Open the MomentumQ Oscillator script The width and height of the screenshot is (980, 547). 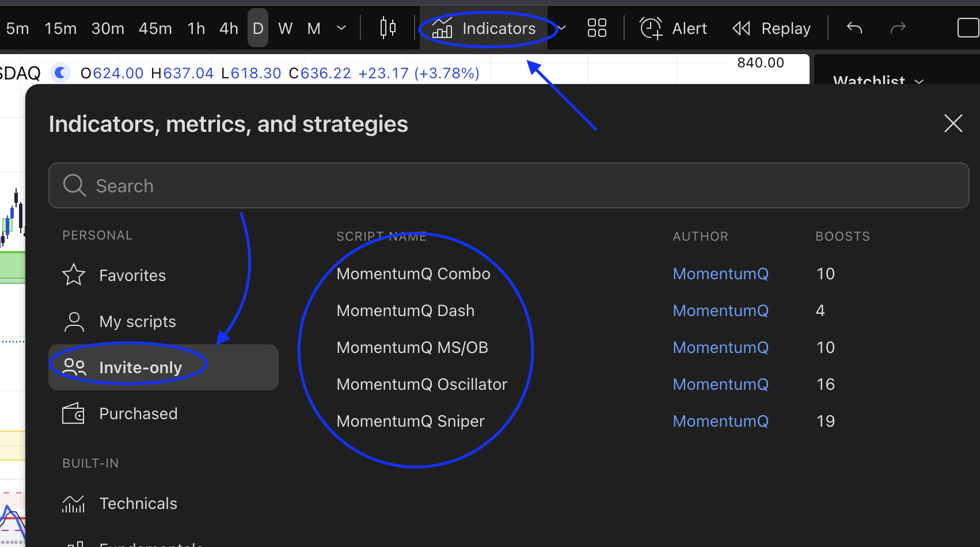point(421,383)
